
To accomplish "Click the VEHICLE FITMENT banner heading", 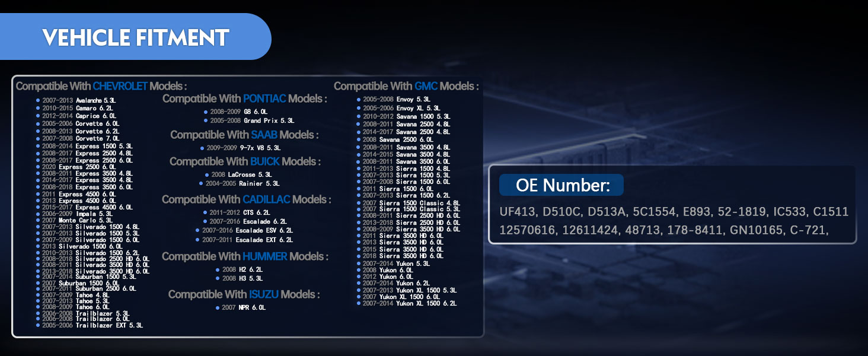I will coord(135,37).
